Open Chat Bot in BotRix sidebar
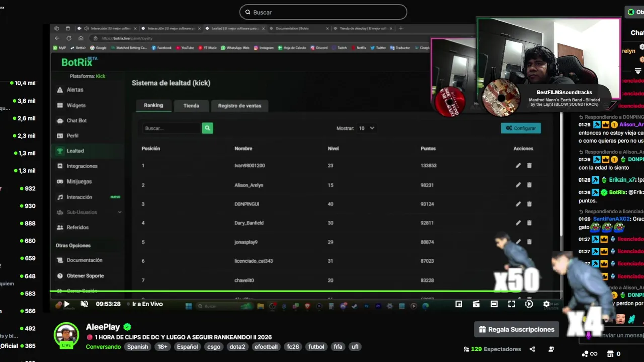This screenshot has width=644, height=362. pyautogui.click(x=76, y=121)
